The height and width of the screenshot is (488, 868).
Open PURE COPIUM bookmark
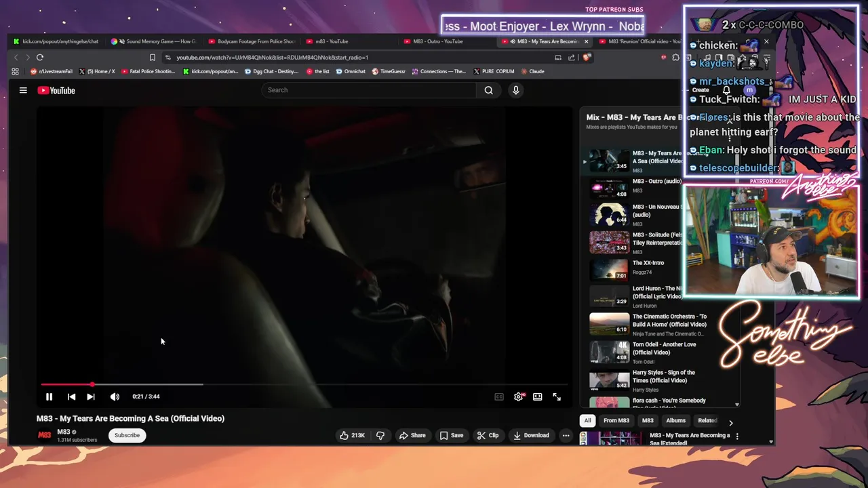(493, 71)
